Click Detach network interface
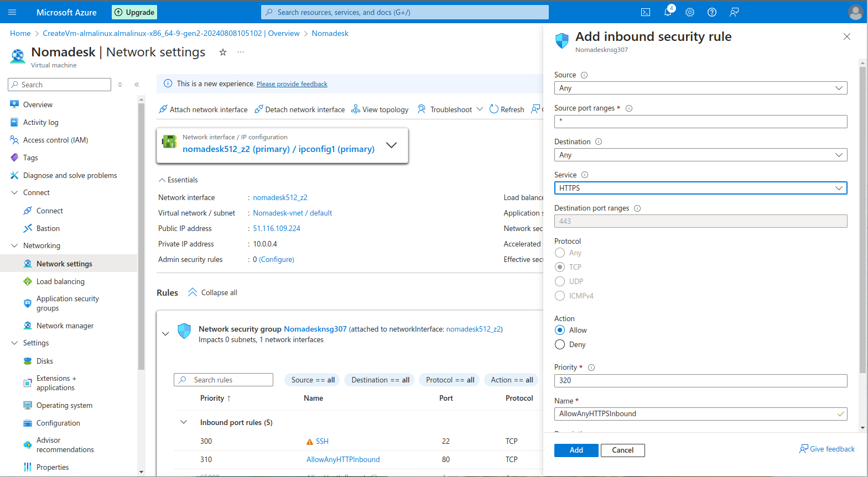This screenshot has width=868, height=477. (299, 109)
